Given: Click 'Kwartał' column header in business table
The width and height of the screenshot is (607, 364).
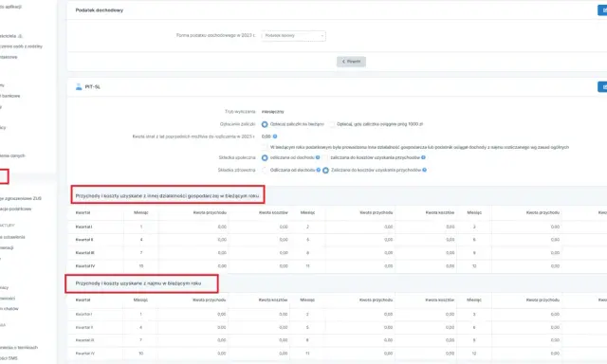Looking at the screenshot, I should 83,212.
